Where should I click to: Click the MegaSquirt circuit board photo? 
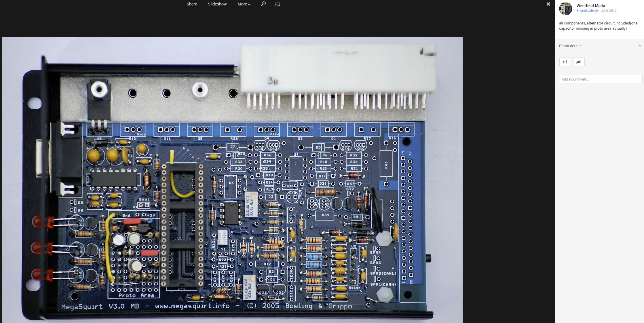(x=232, y=180)
